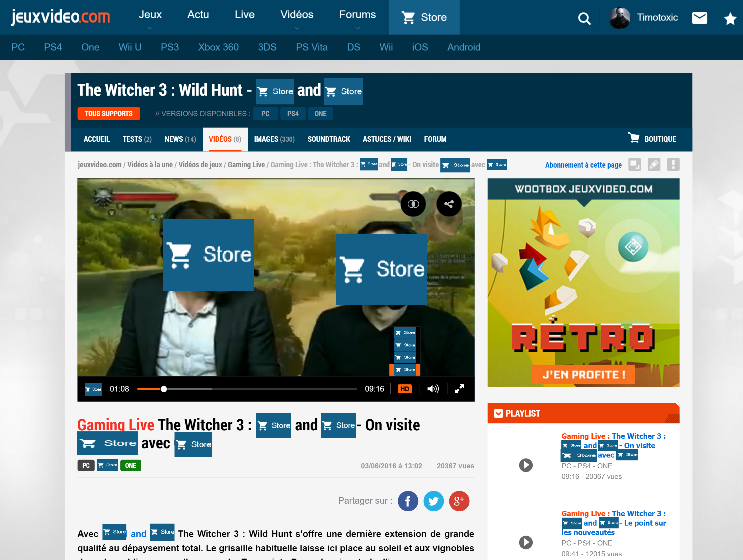Click the video share icon
The image size is (743, 560).
(x=449, y=204)
